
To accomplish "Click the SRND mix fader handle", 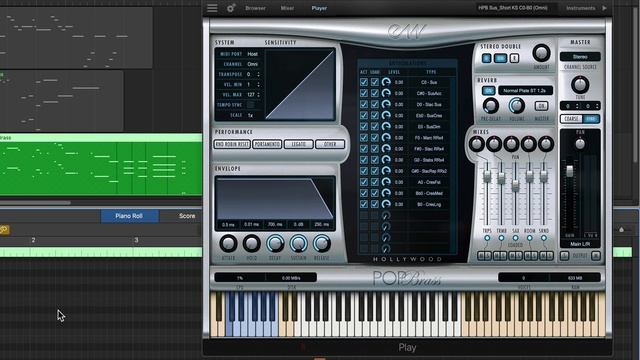I will [544, 176].
